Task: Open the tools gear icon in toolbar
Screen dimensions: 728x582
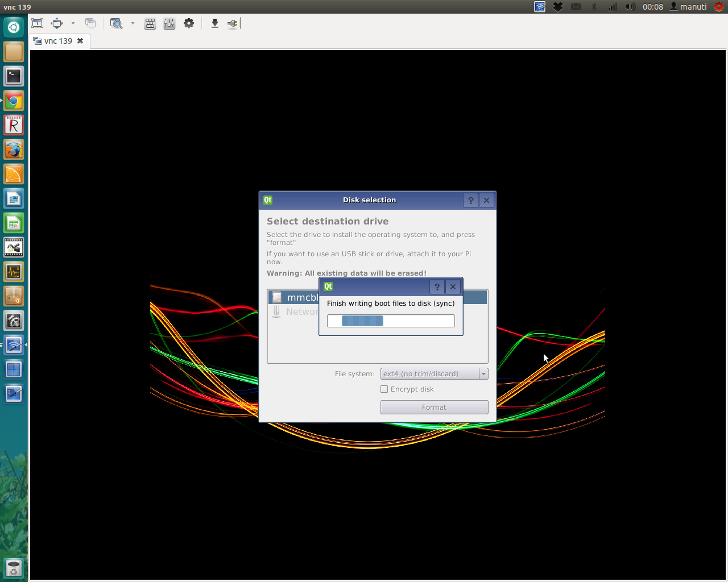Action: (x=189, y=23)
